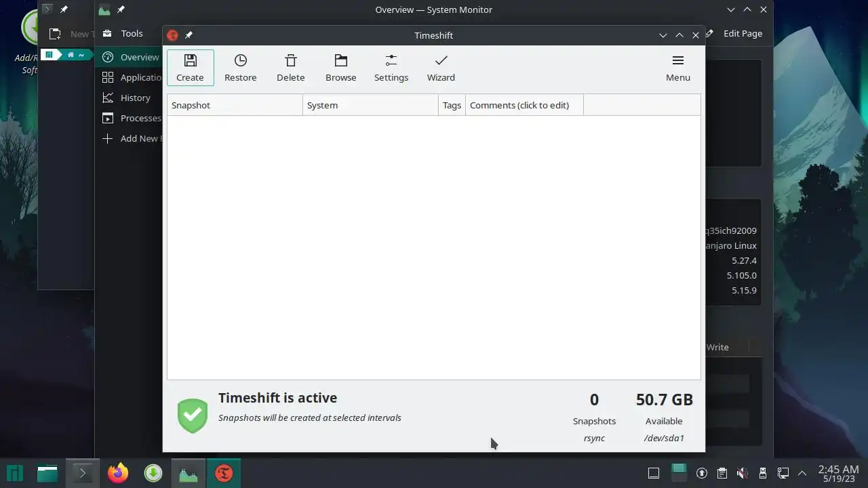Click the Snapshot column header
The image size is (868, 488).
[x=235, y=105]
